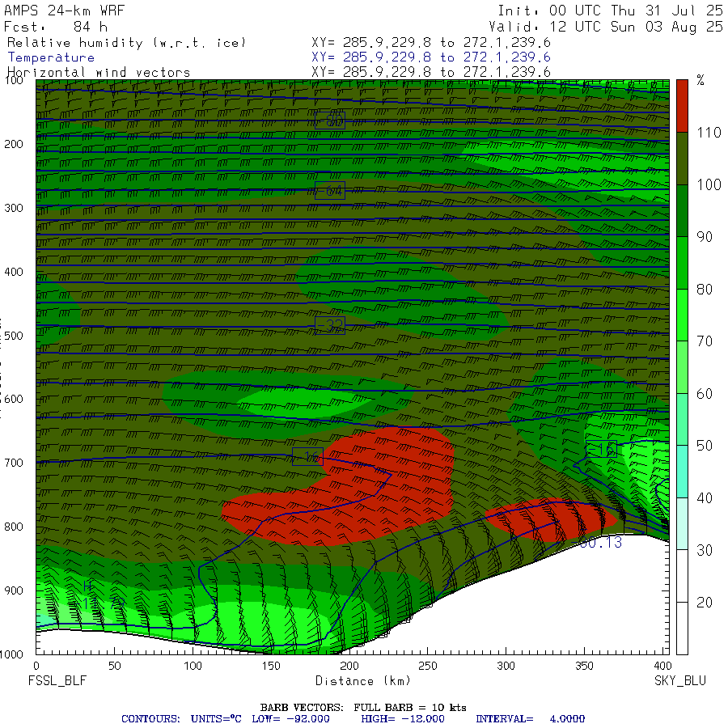Click the 'FSSL_BLF' start station label
728x728 pixels.
57,680
